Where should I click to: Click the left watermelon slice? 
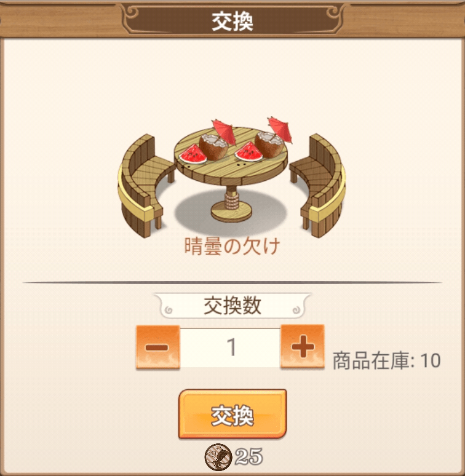[193, 153]
